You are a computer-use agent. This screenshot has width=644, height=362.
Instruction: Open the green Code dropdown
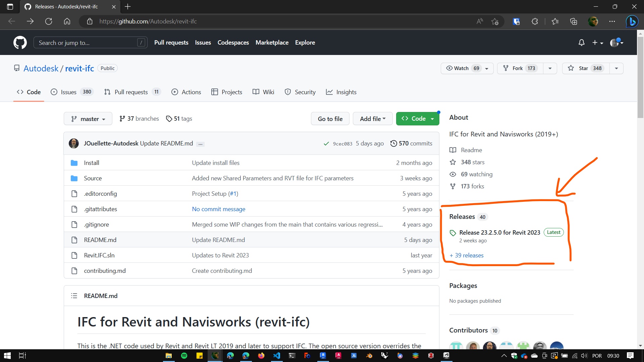[x=418, y=118]
